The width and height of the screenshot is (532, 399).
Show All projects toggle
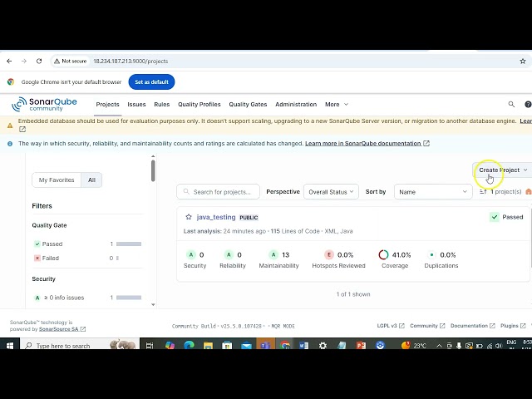pyautogui.click(x=91, y=180)
